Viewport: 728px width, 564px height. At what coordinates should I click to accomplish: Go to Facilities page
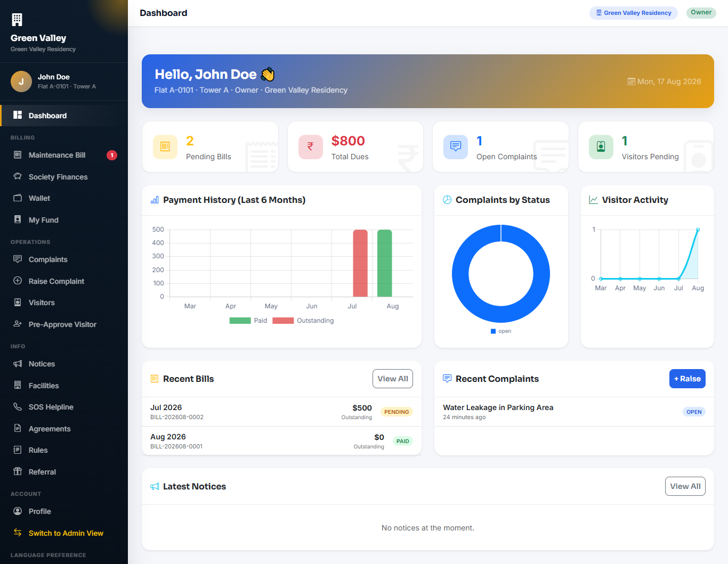[x=64, y=386]
